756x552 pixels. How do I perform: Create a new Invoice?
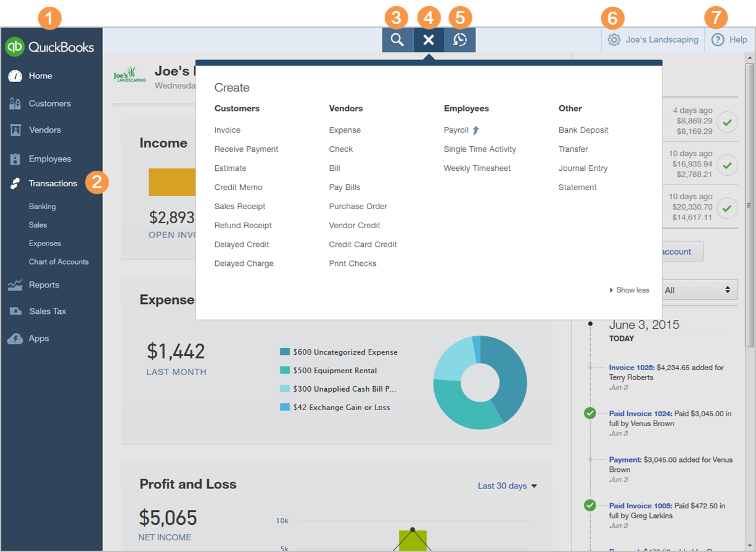click(228, 130)
